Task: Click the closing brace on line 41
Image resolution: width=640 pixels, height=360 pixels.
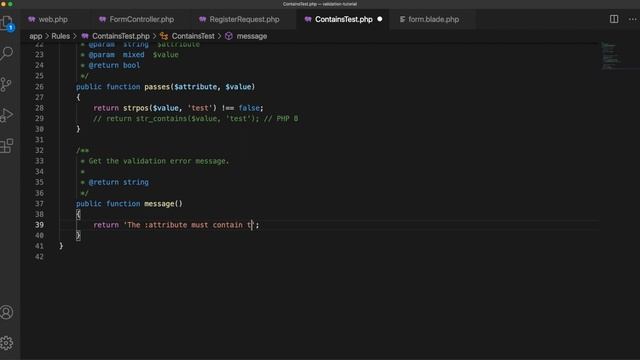Action: [61, 246]
